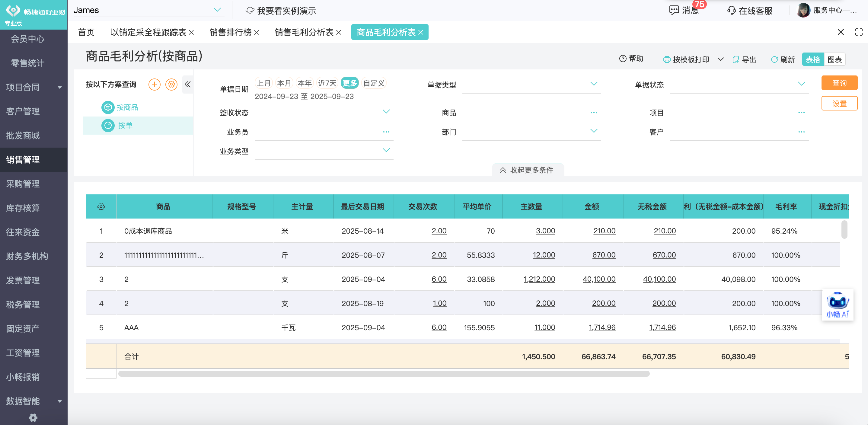
Task: Collapse more conditions via 收起更多条件
Action: pos(528,170)
